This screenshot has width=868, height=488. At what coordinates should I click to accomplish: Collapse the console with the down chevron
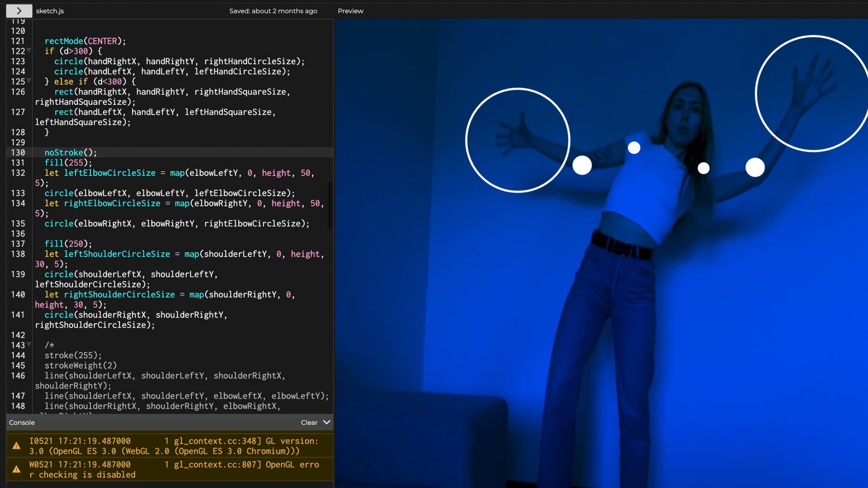point(327,422)
